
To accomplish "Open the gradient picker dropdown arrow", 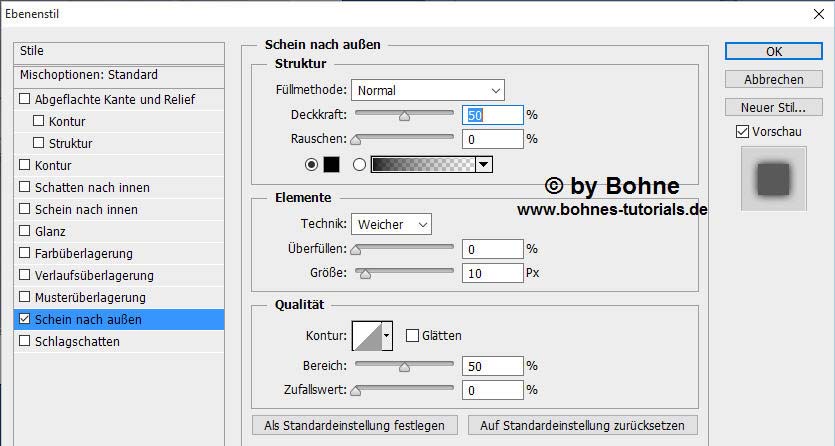I will (484, 164).
